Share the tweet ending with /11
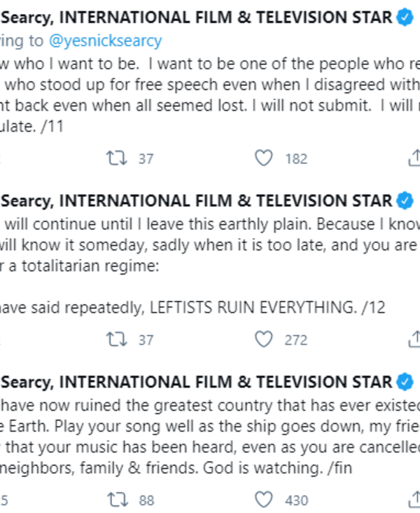Image resolution: width=420 pixels, height=513 pixels. click(x=414, y=158)
